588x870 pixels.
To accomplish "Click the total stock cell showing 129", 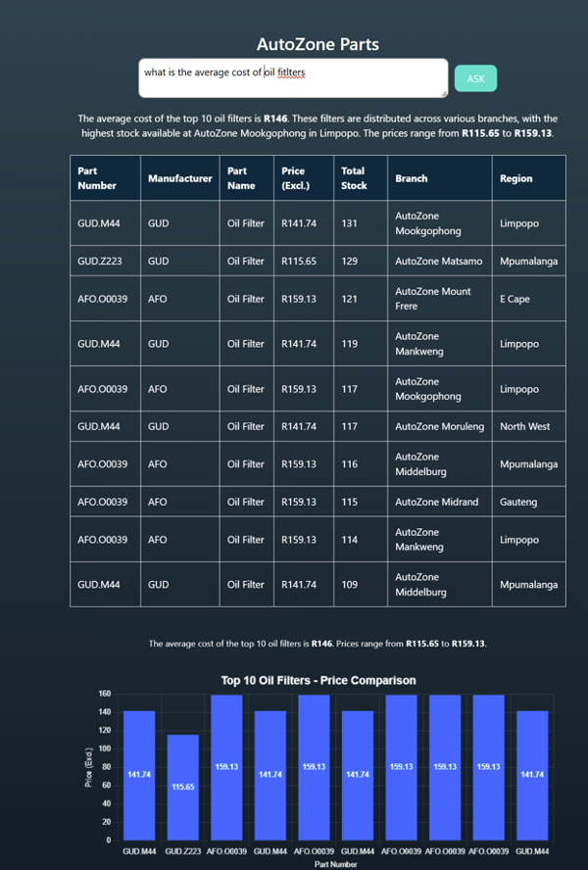I will (x=361, y=261).
